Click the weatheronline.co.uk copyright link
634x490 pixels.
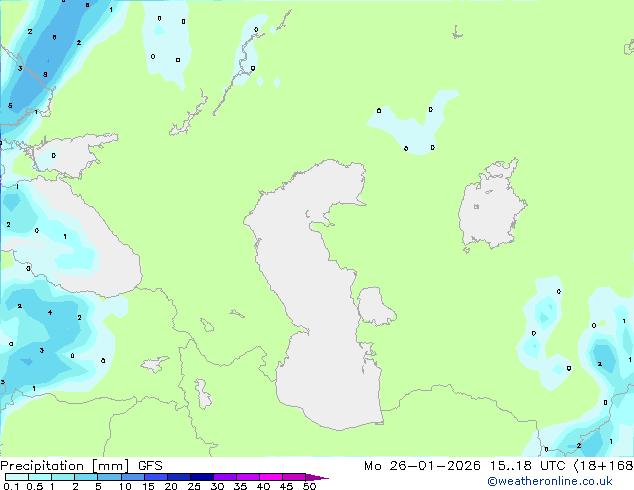pos(550,481)
